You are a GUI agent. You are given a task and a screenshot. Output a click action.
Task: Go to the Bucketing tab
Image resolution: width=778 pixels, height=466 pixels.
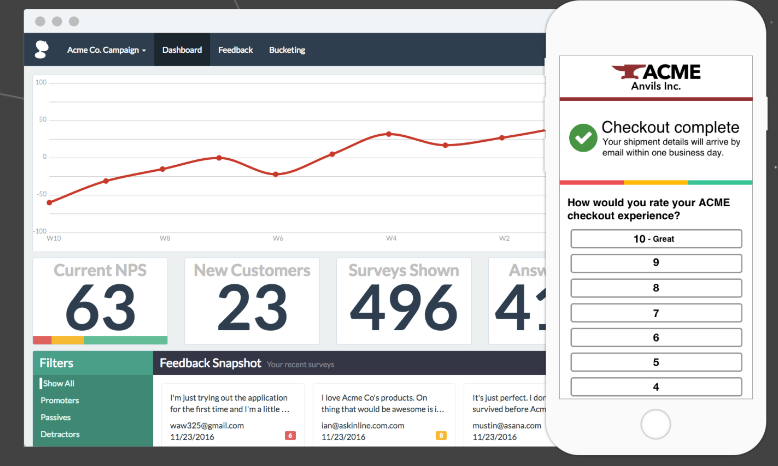point(287,50)
